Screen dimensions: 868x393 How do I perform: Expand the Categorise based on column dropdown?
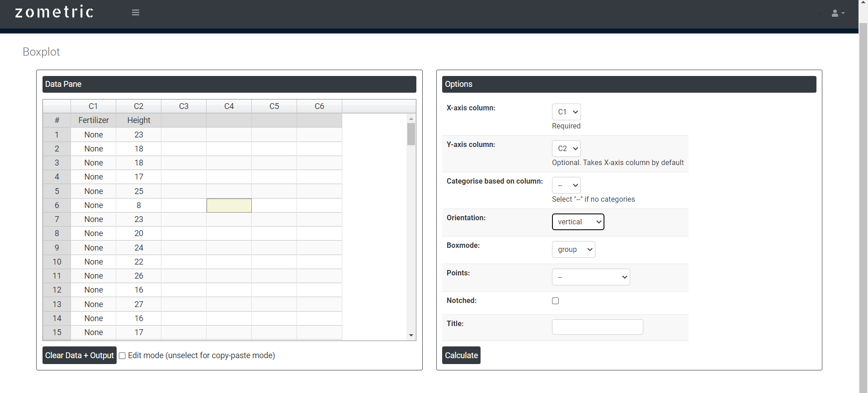566,185
